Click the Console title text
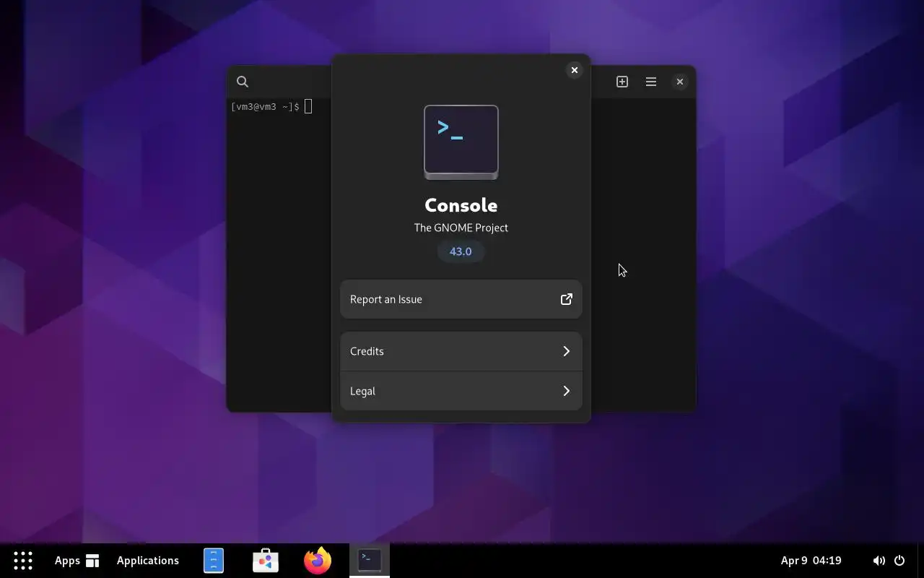The height and width of the screenshot is (578, 924). click(461, 205)
